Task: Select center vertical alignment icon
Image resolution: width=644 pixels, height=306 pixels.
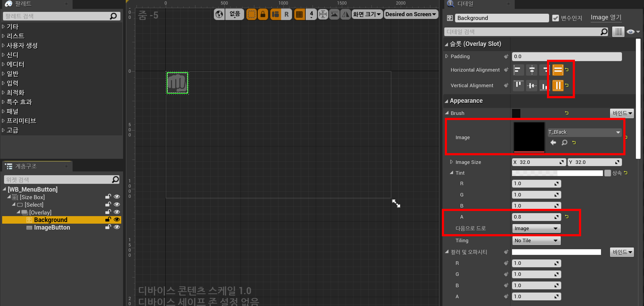Action: (531, 86)
